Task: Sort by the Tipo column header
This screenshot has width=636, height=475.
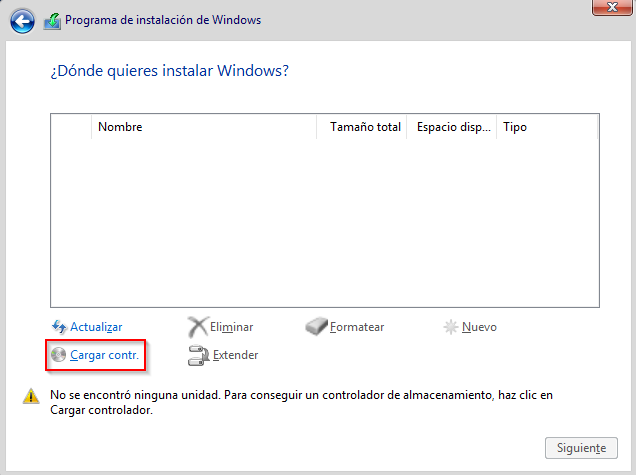Action: point(515,127)
